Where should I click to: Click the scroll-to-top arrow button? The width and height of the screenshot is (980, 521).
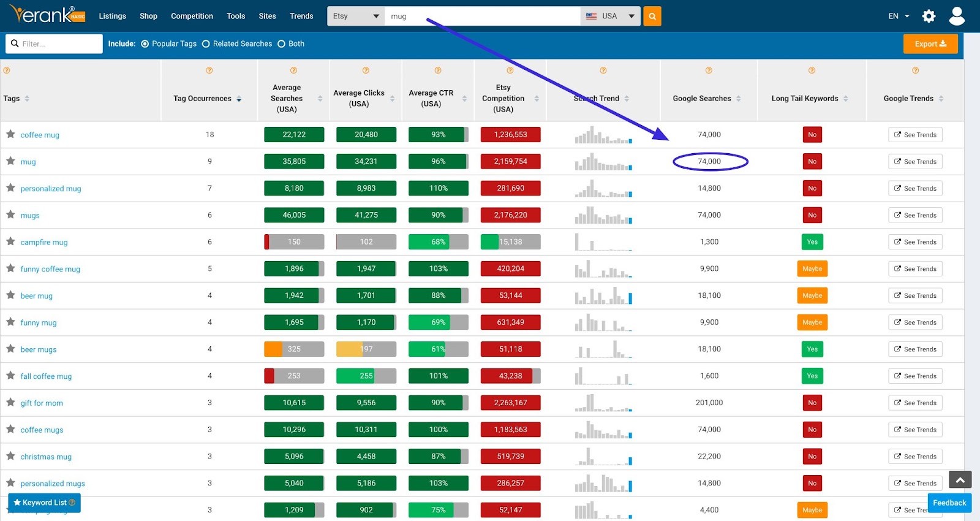(960, 481)
